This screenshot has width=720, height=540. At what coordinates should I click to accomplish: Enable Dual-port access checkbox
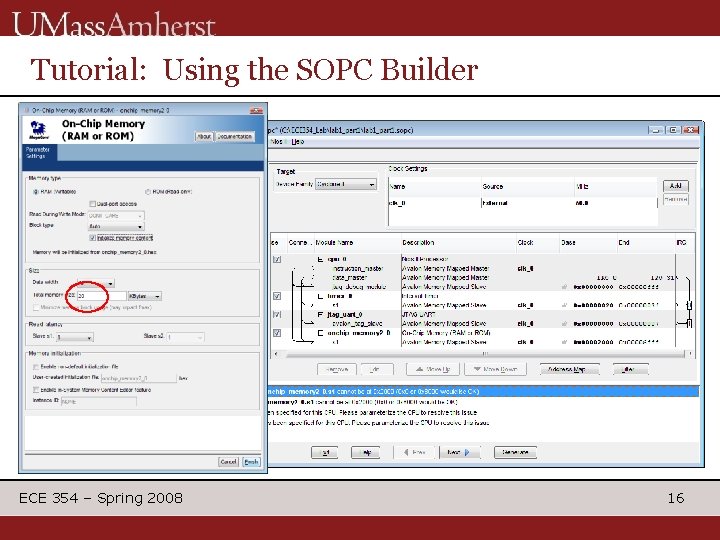pyautogui.click(x=92, y=203)
